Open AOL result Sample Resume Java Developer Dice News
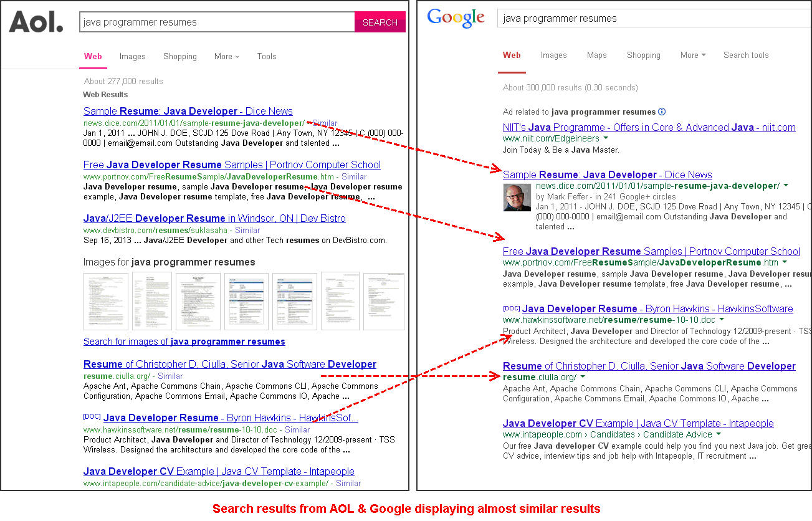 [188, 111]
